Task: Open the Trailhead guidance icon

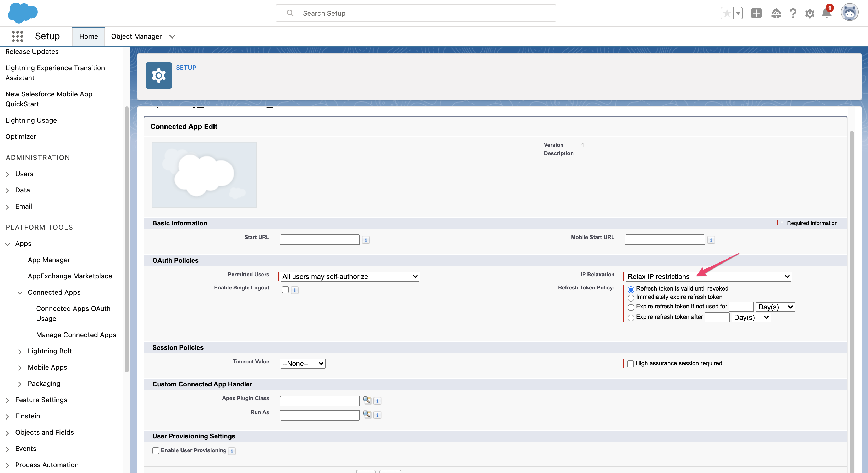Action: [776, 13]
